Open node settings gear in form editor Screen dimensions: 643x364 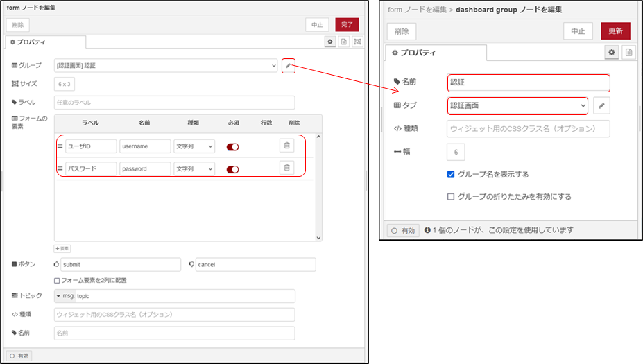[330, 42]
